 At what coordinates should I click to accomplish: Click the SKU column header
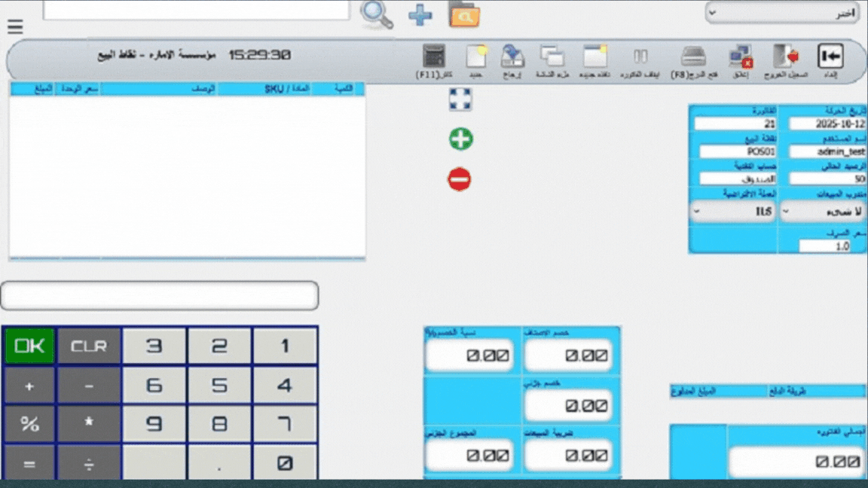pyautogui.click(x=274, y=89)
